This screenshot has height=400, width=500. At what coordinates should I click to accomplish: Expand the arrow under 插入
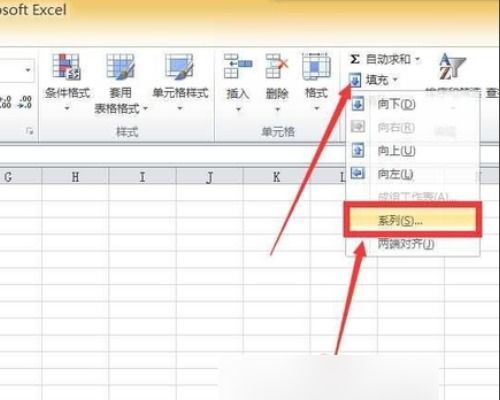[x=238, y=109]
